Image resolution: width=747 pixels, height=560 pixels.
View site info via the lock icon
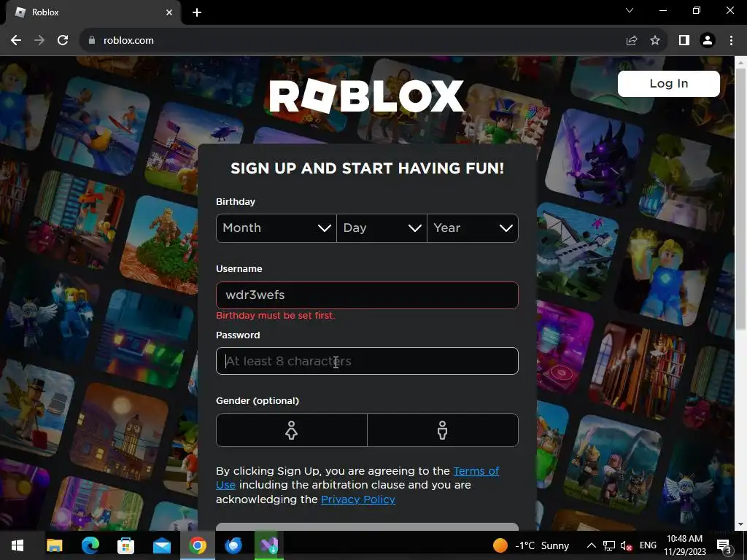92,41
